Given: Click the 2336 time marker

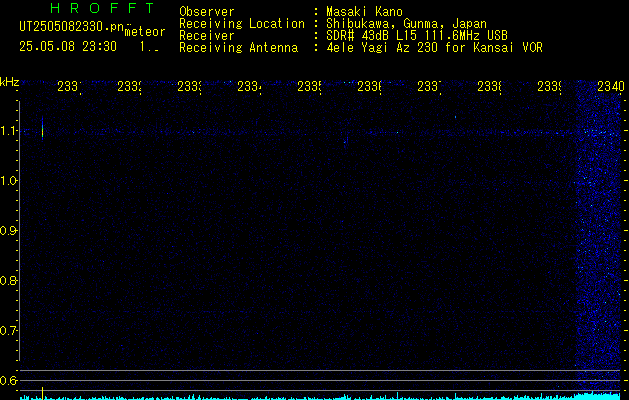Looking at the screenshot, I should click(x=369, y=86).
